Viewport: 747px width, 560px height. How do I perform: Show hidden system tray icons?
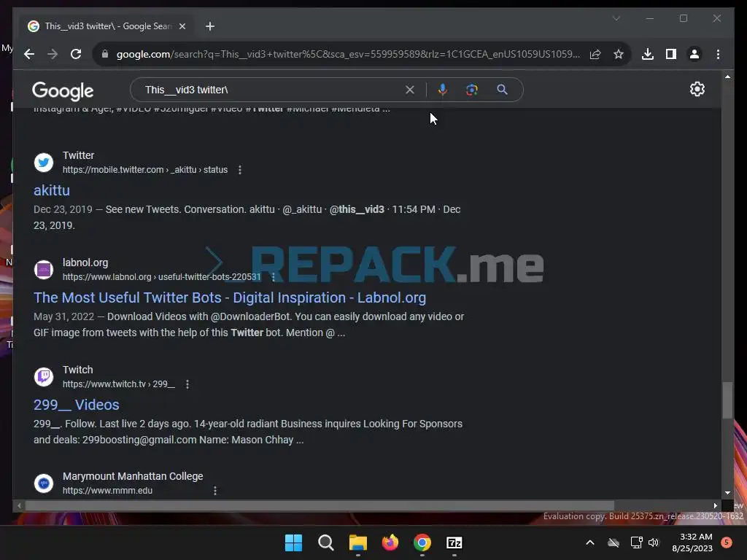pyautogui.click(x=589, y=542)
